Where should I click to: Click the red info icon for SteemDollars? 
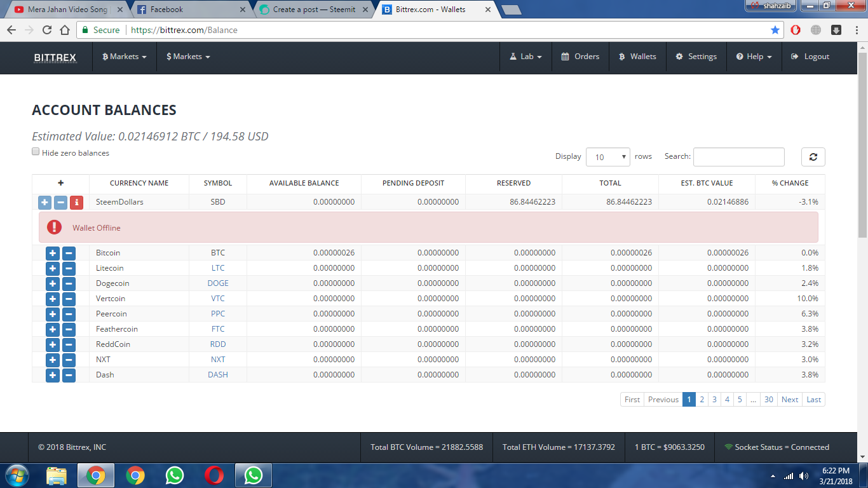(x=76, y=202)
